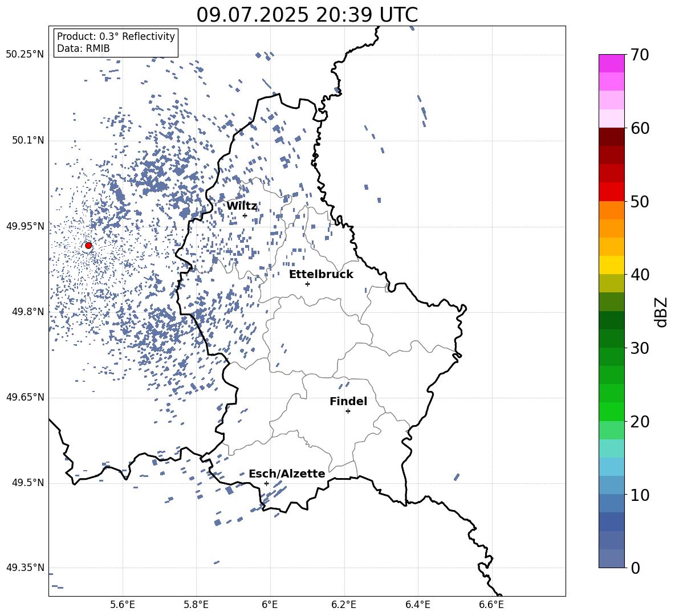Click the Ettelbruck station cross marker

307,284
